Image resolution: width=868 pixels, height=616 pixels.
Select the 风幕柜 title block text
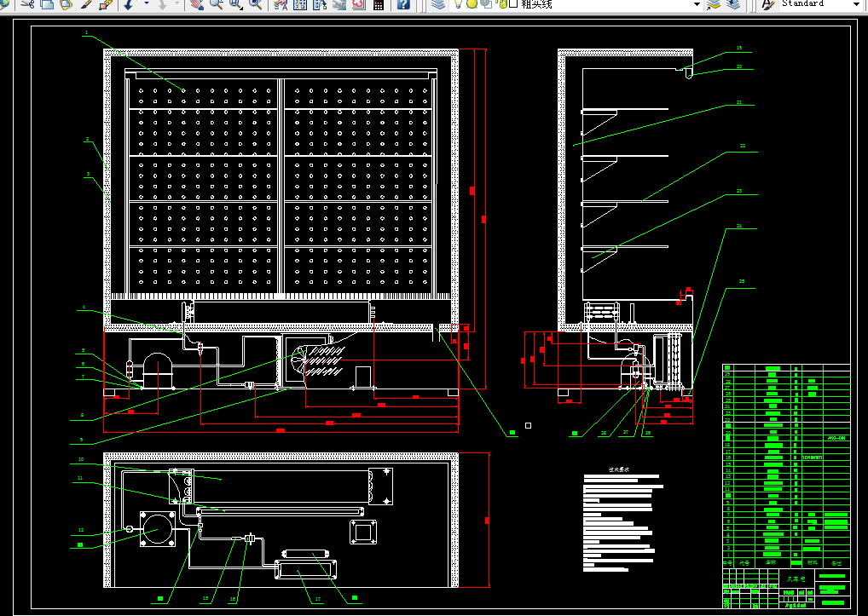pyautogui.click(x=796, y=579)
